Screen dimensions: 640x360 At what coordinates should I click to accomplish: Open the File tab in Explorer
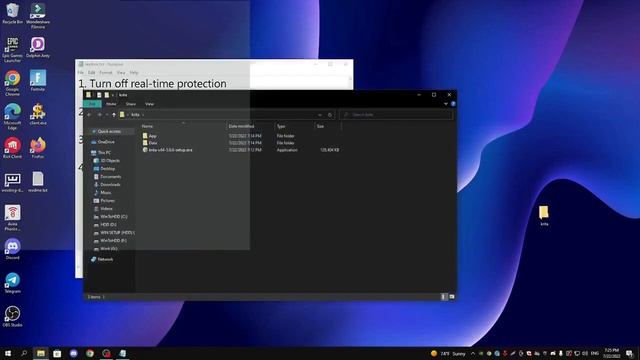tap(92, 104)
